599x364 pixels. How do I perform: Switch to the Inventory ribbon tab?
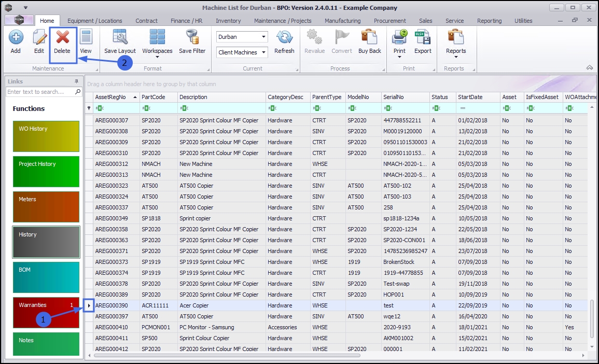(x=228, y=21)
